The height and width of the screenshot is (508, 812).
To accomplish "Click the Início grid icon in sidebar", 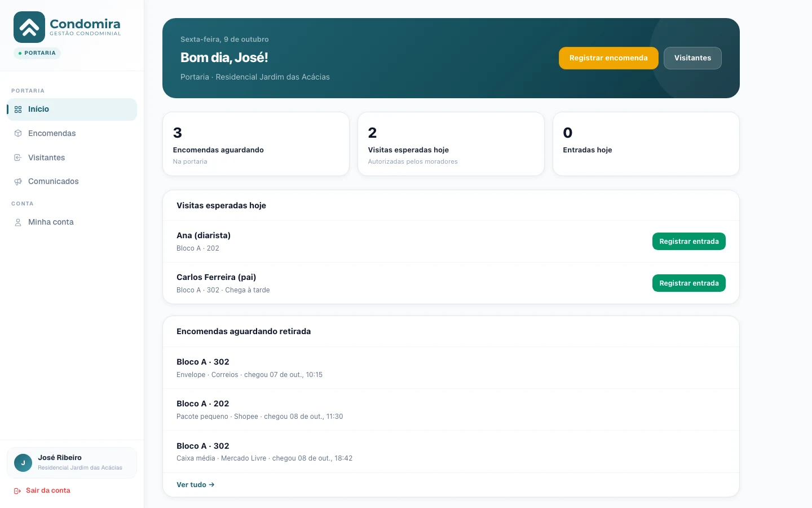I will coord(18,110).
